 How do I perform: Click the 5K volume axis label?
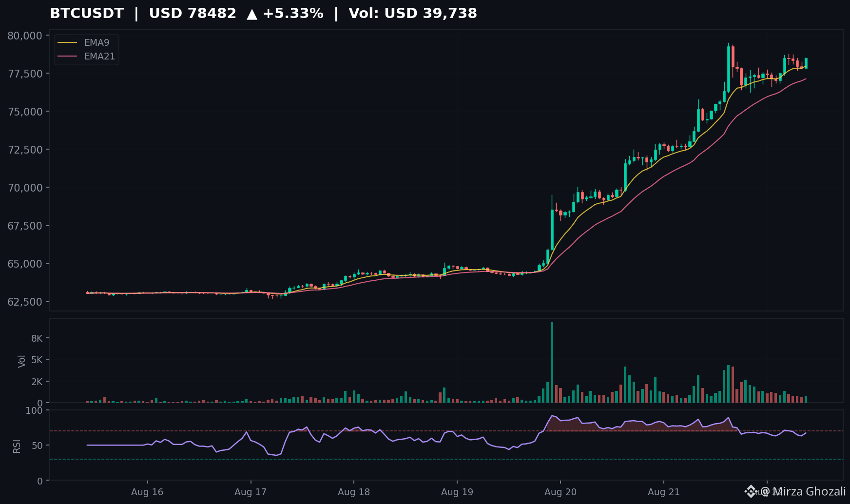37,360
